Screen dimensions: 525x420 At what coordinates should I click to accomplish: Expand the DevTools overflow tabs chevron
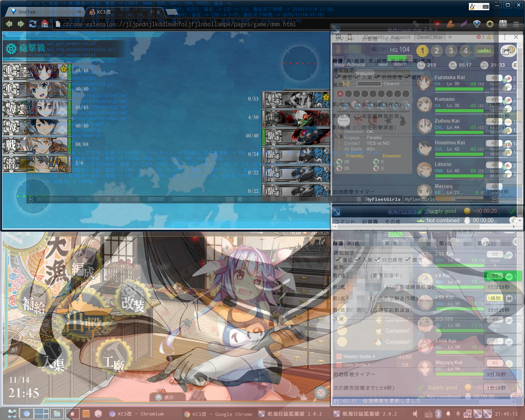coord(450,37)
